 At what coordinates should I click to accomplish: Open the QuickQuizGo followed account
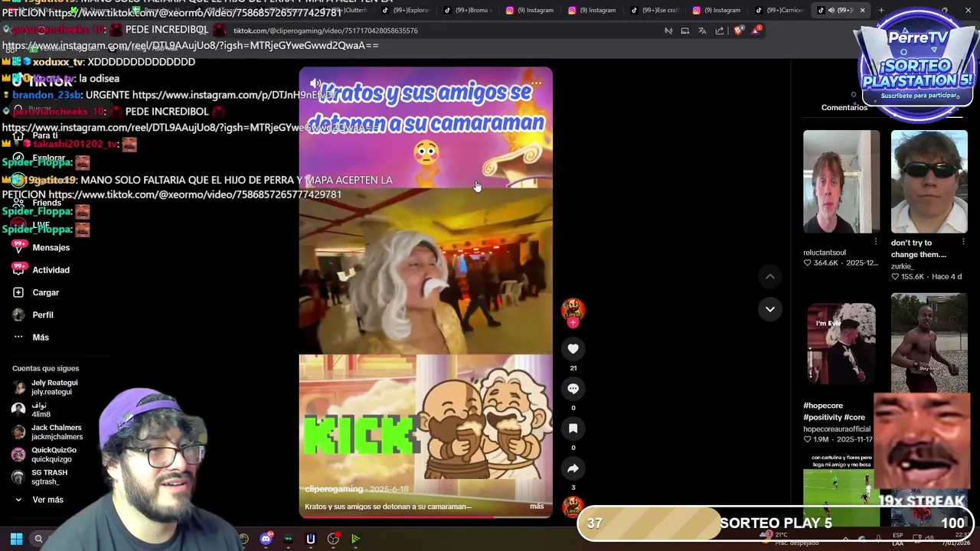[46, 455]
